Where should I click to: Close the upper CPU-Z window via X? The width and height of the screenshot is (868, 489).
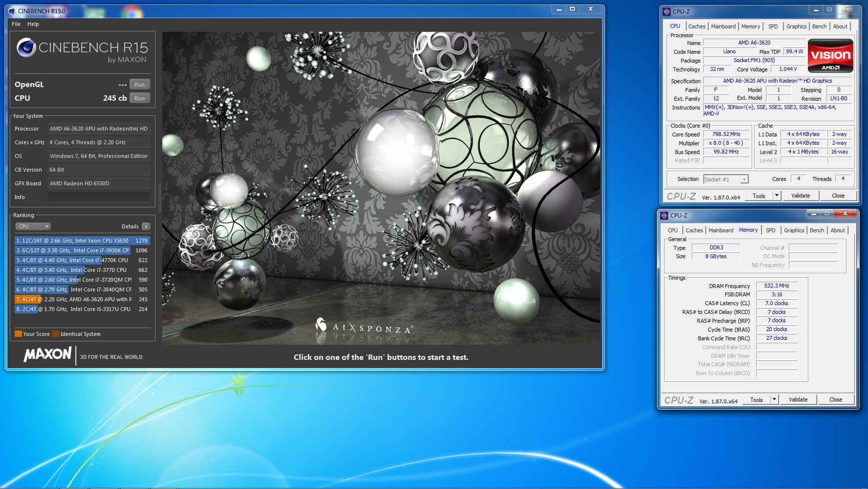click(x=847, y=9)
